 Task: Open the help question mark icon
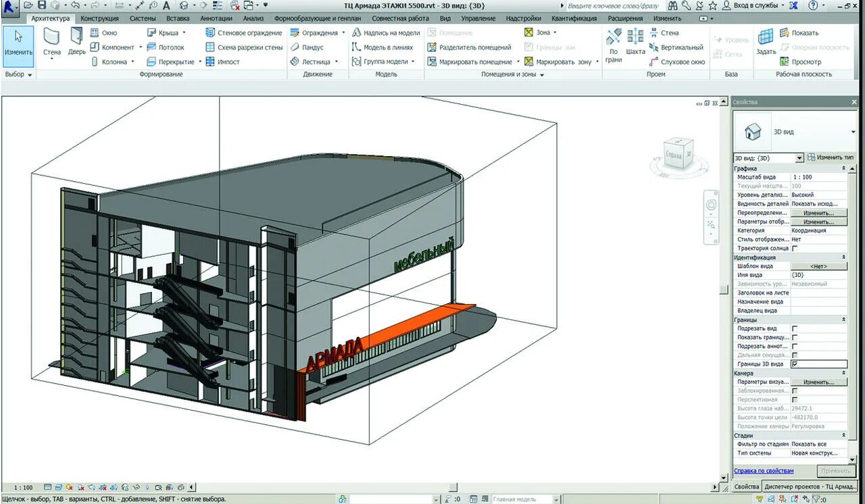[x=812, y=5]
